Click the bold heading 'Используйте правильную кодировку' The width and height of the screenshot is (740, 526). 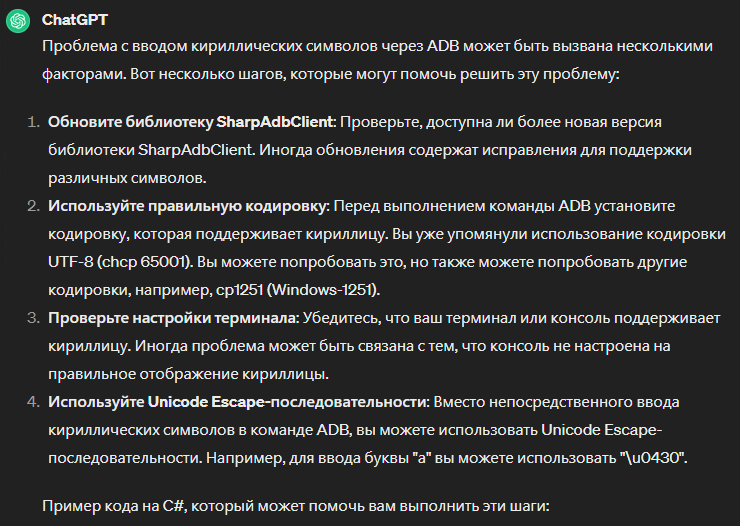tap(187, 206)
